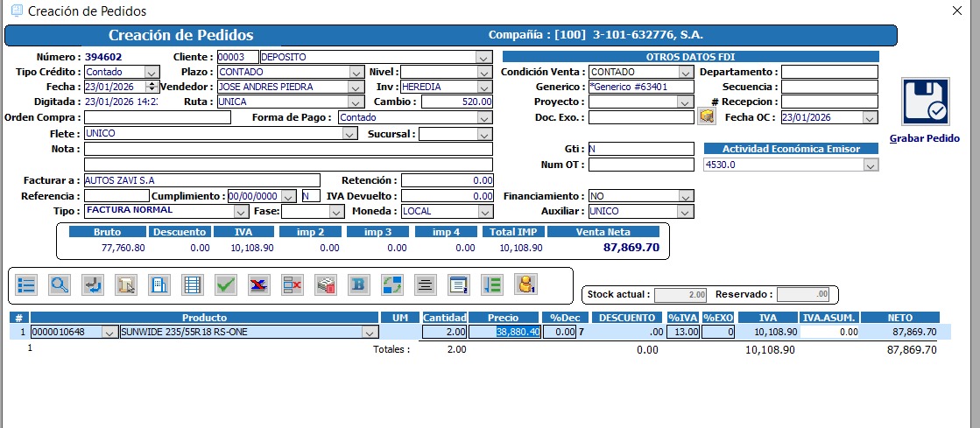Click the Doc. Exo. input field
The image size is (980, 428).
(641, 116)
